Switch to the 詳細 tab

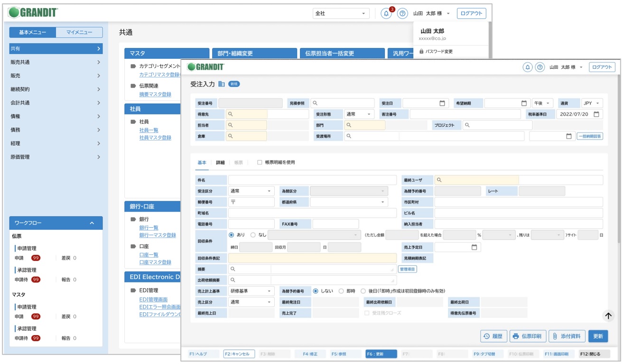(x=220, y=162)
